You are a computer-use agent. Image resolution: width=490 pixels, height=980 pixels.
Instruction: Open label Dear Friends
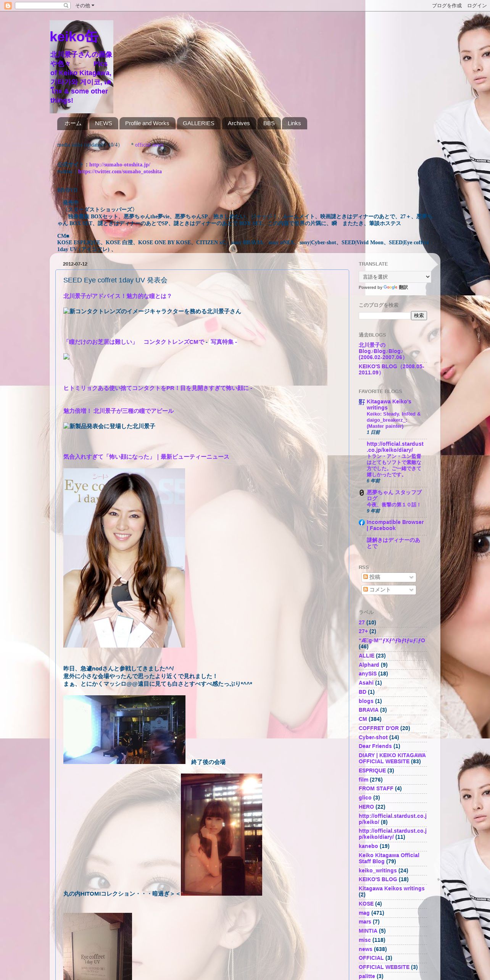pyautogui.click(x=375, y=746)
